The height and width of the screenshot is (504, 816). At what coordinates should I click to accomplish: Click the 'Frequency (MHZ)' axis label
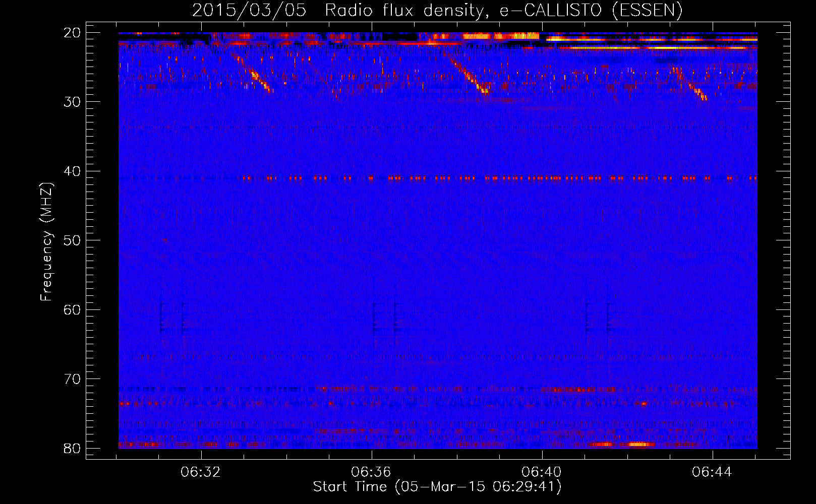point(46,242)
